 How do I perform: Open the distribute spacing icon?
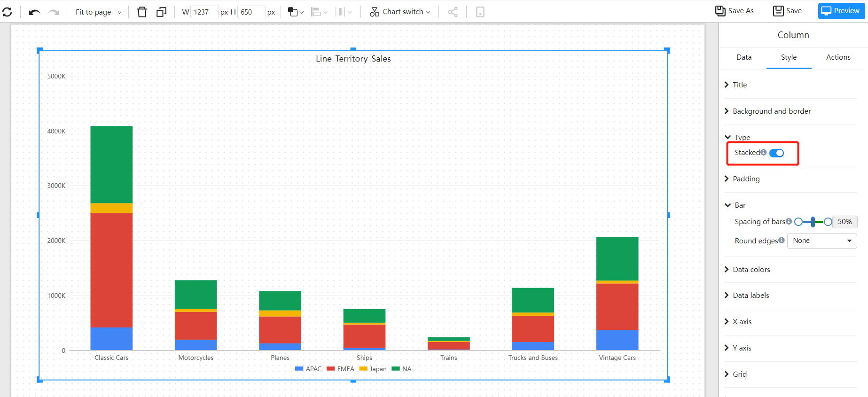(344, 12)
